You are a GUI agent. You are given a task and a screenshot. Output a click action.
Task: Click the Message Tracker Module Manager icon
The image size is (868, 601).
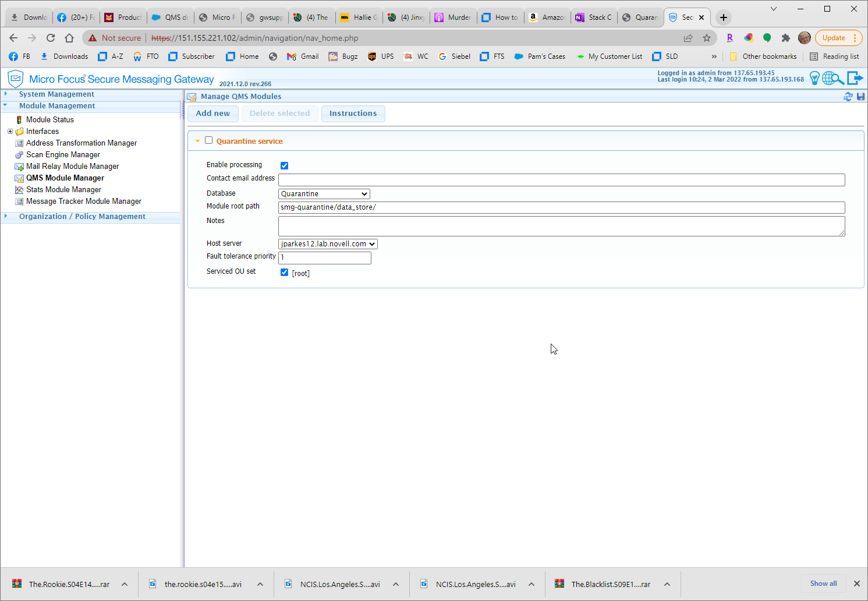[19, 201]
